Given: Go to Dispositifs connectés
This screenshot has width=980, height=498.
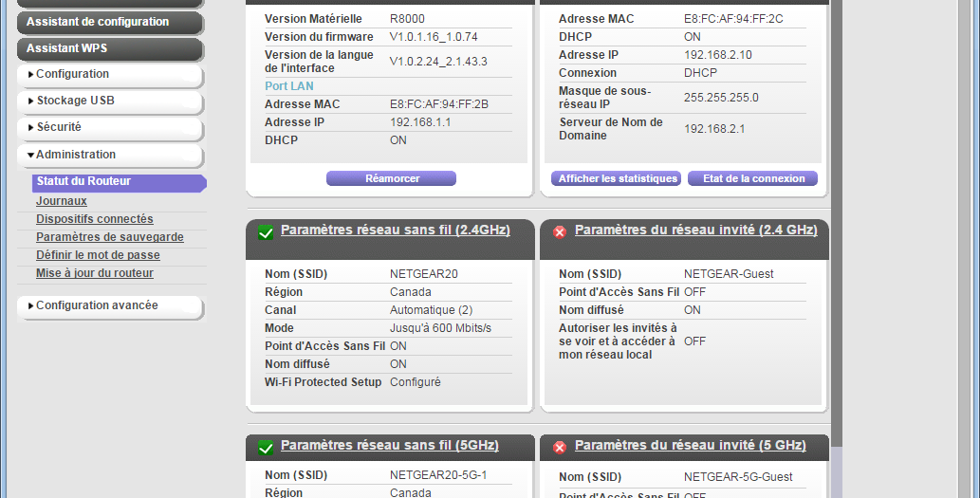Looking at the screenshot, I should [95, 219].
